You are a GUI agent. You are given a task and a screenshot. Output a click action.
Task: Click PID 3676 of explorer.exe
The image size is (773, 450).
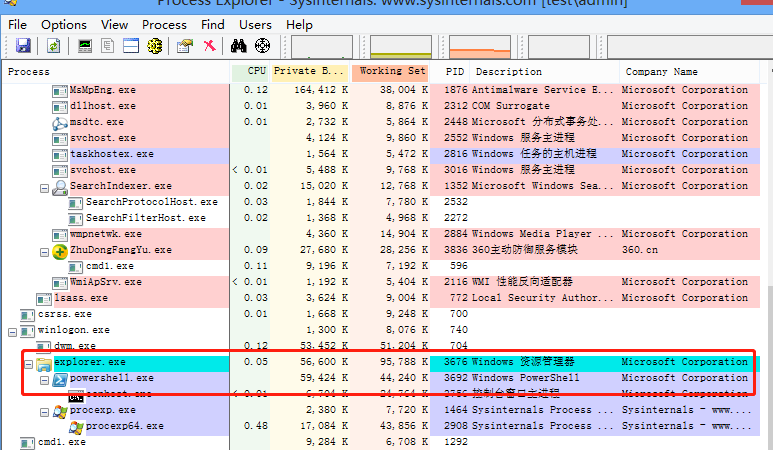click(x=455, y=362)
